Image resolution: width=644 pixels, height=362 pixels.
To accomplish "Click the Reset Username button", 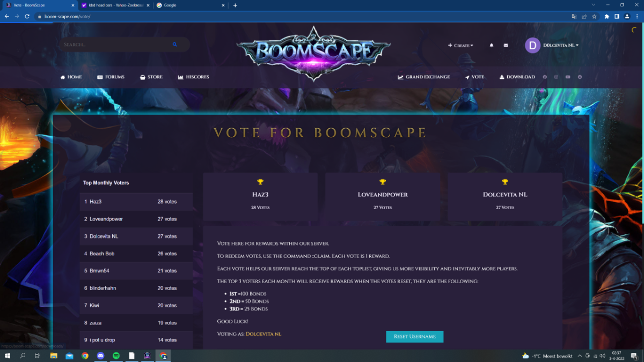I will coord(414,337).
